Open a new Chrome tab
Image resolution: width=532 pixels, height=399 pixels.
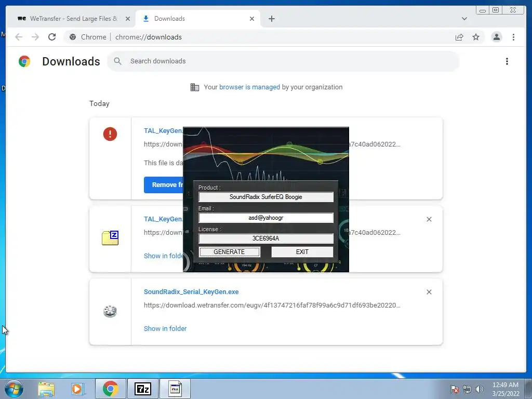[x=271, y=19]
